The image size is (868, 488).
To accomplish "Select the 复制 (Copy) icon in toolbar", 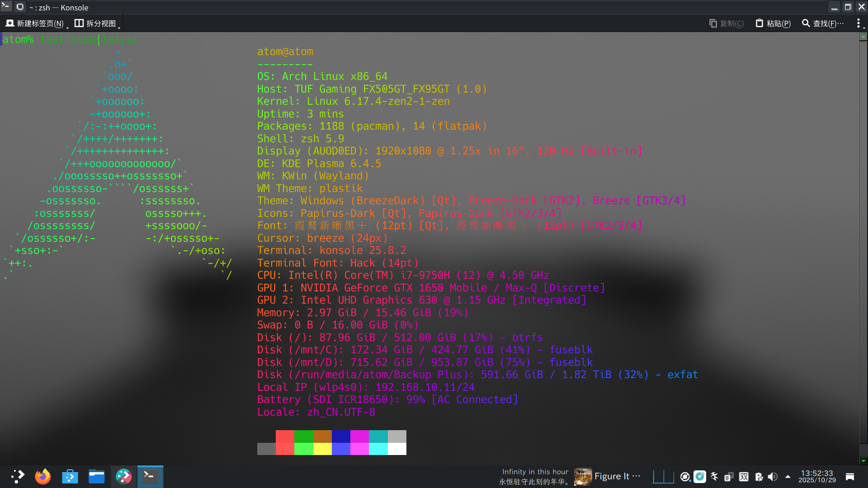I will (x=713, y=23).
